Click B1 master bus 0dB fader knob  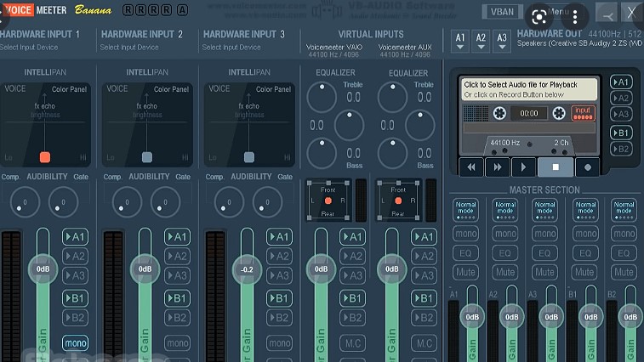point(591,317)
